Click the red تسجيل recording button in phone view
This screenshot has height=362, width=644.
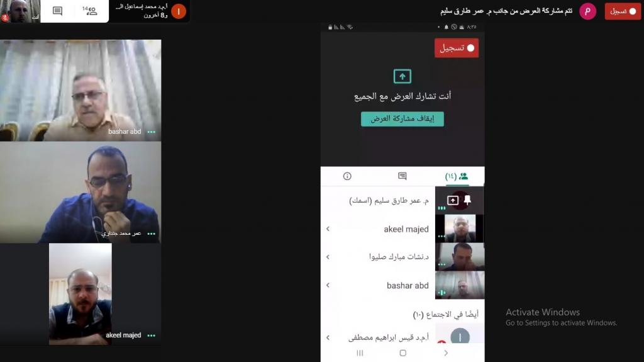click(x=457, y=48)
